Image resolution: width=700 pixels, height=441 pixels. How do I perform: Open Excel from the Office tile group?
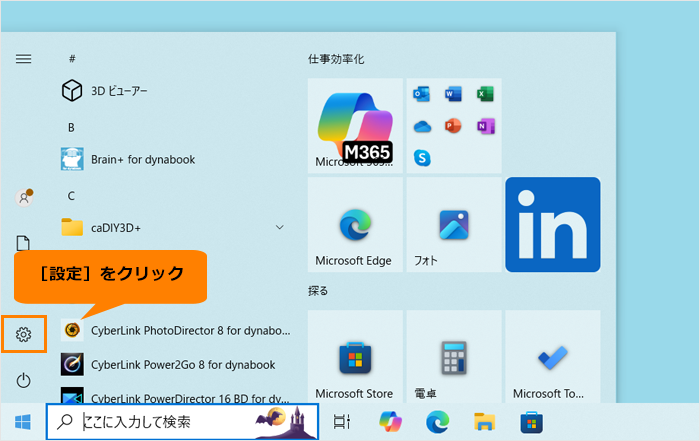(485, 94)
